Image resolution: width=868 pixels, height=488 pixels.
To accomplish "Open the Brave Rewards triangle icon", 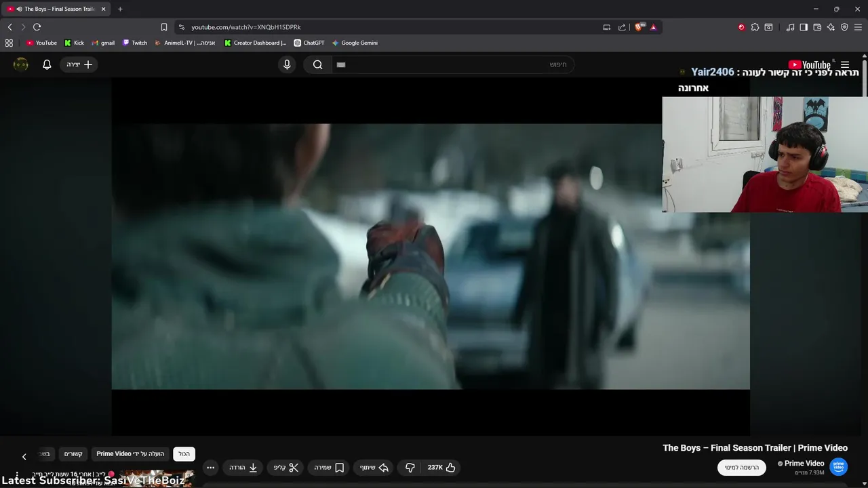I will pos(653,27).
